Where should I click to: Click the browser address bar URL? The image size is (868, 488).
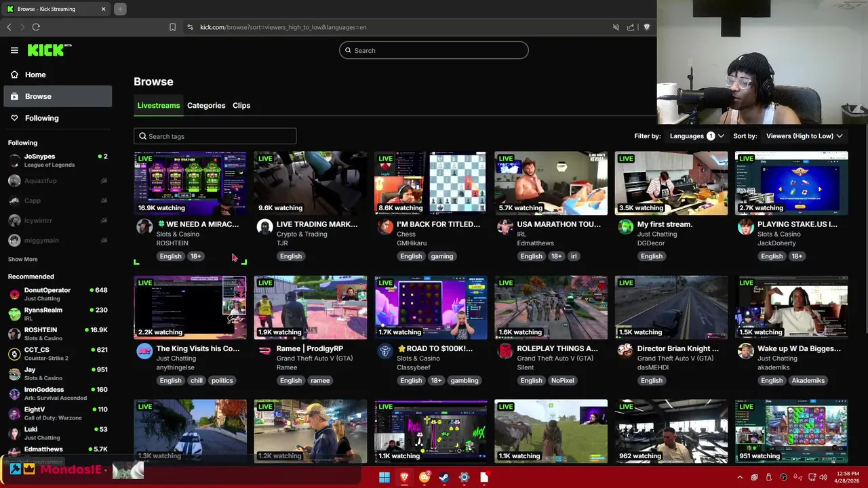(283, 27)
